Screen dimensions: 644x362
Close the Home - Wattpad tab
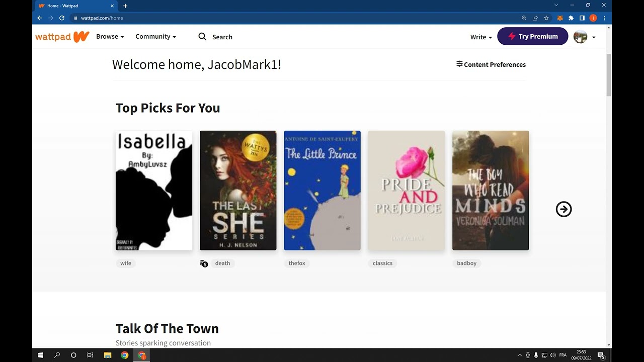pyautogui.click(x=113, y=6)
